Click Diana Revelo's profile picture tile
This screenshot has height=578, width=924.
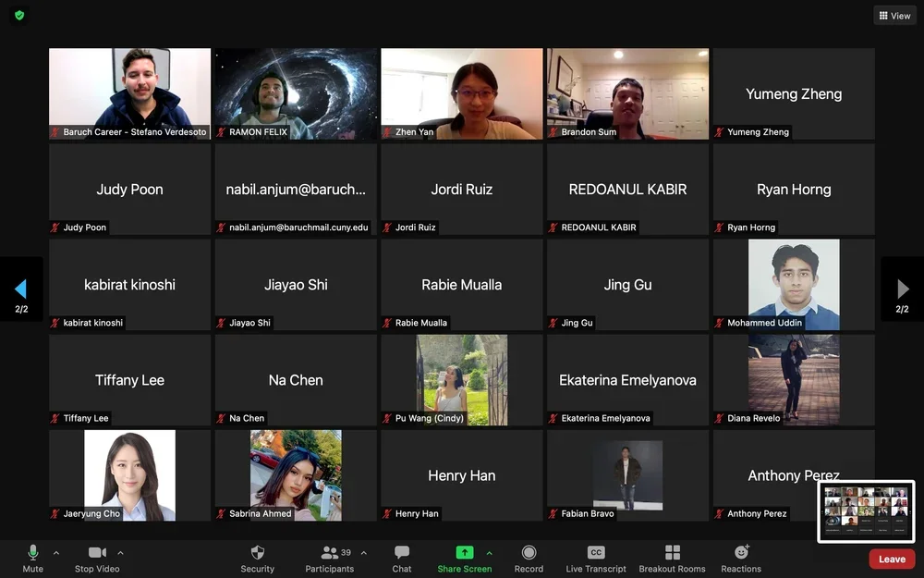pos(794,380)
